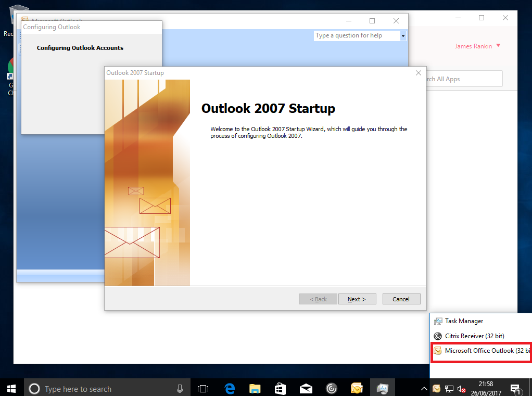Screen dimensions: 532x396
Task: Open File Explorer from taskbar
Action: [255, 389]
